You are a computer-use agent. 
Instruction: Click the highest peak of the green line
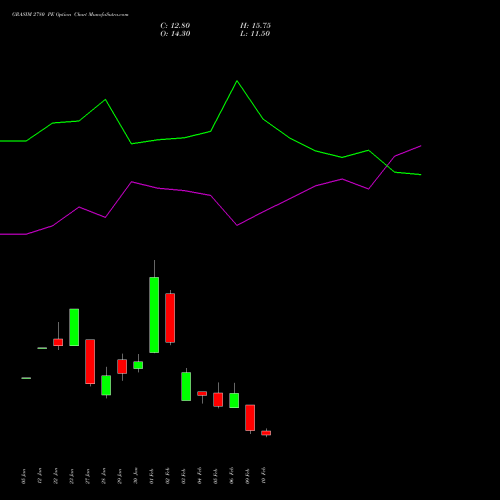237,81
